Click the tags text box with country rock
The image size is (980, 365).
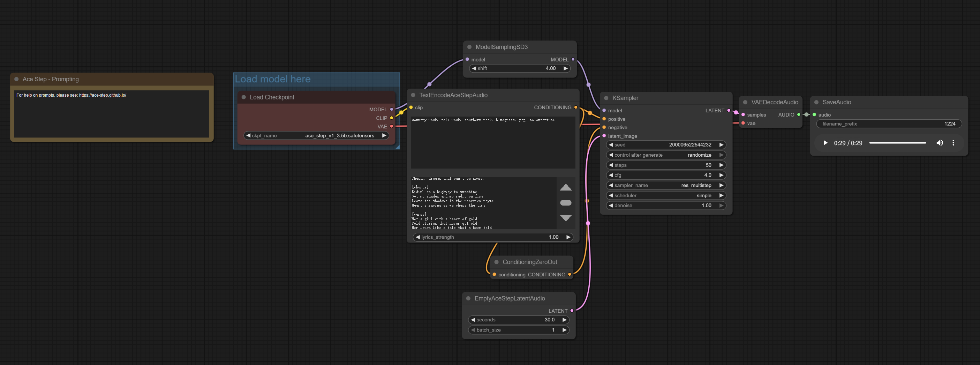(493, 142)
